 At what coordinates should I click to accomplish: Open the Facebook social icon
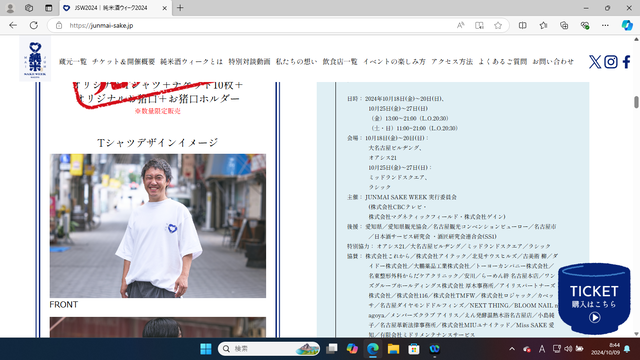(x=627, y=62)
